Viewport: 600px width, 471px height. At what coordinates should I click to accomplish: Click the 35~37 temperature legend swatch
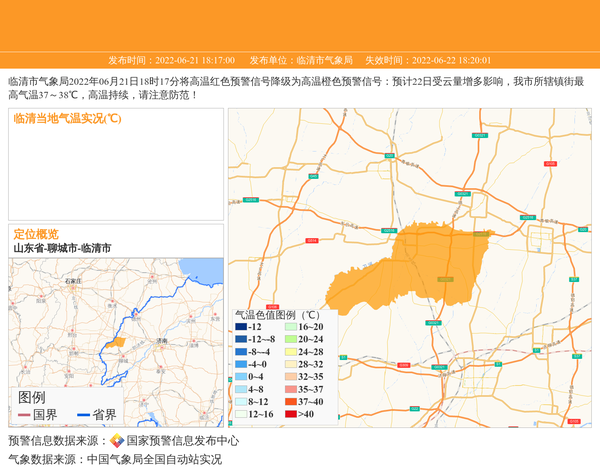[291, 389]
